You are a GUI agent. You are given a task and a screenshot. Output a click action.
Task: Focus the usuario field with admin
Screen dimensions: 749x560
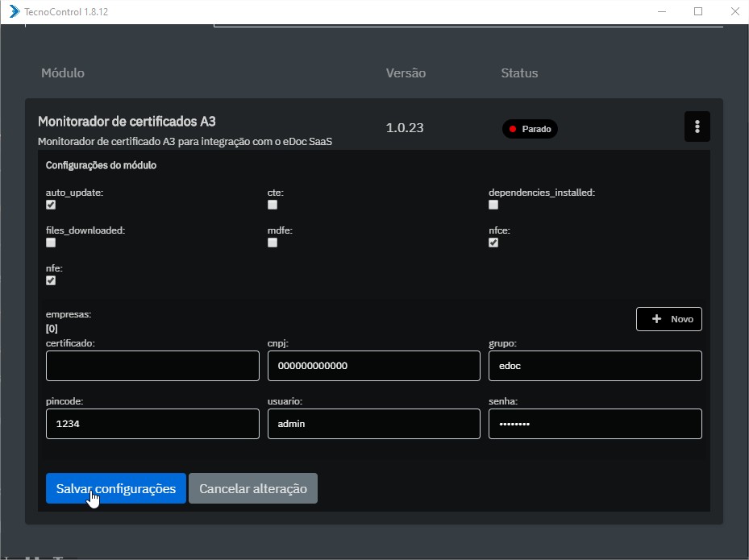pyautogui.click(x=373, y=424)
